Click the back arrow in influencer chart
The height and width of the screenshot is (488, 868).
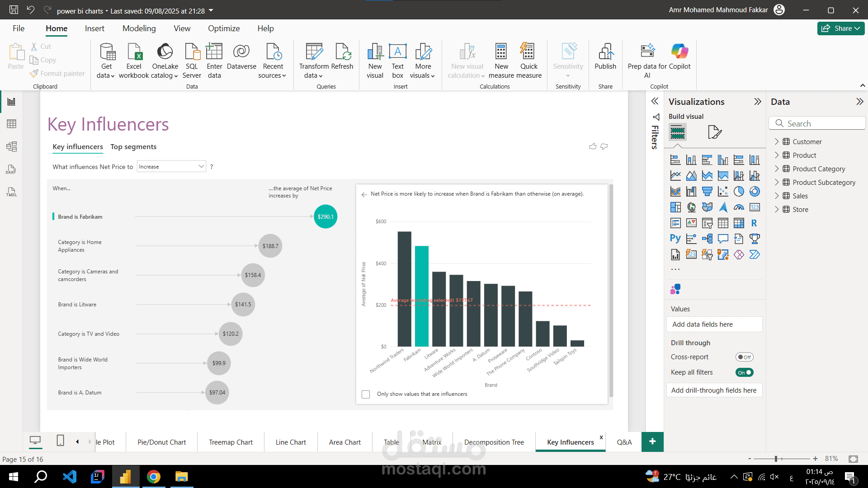point(364,195)
